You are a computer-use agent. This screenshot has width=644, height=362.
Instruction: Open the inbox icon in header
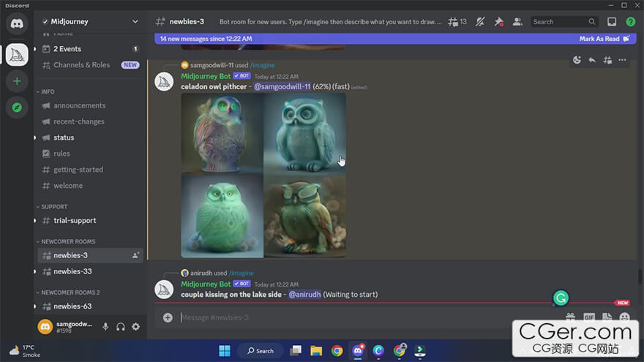612,22
